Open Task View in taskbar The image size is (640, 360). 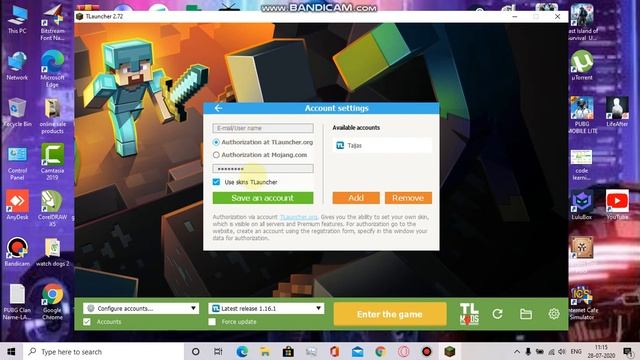click(218, 351)
